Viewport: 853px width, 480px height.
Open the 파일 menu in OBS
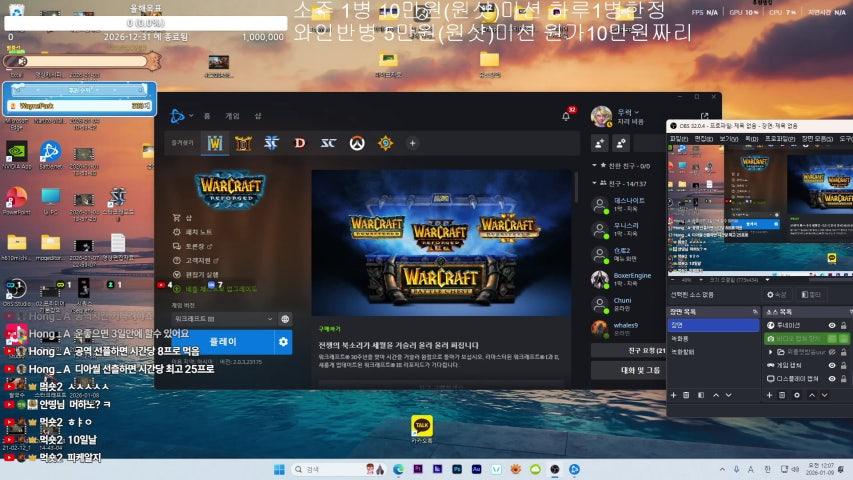(677, 138)
